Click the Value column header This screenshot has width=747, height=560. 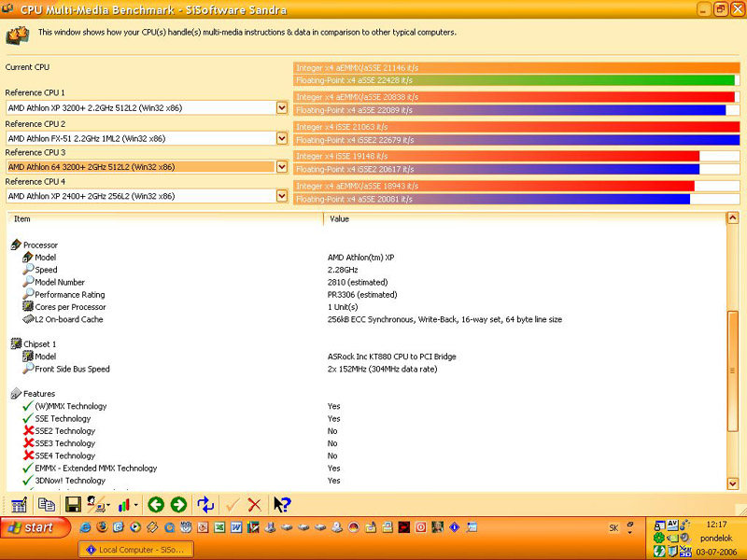click(525, 219)
